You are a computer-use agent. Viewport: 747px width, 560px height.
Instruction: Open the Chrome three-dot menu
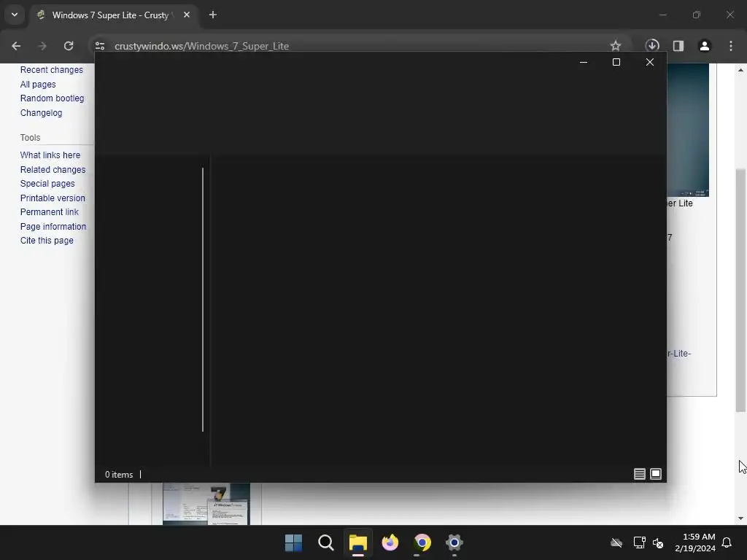tap(731, 46)
